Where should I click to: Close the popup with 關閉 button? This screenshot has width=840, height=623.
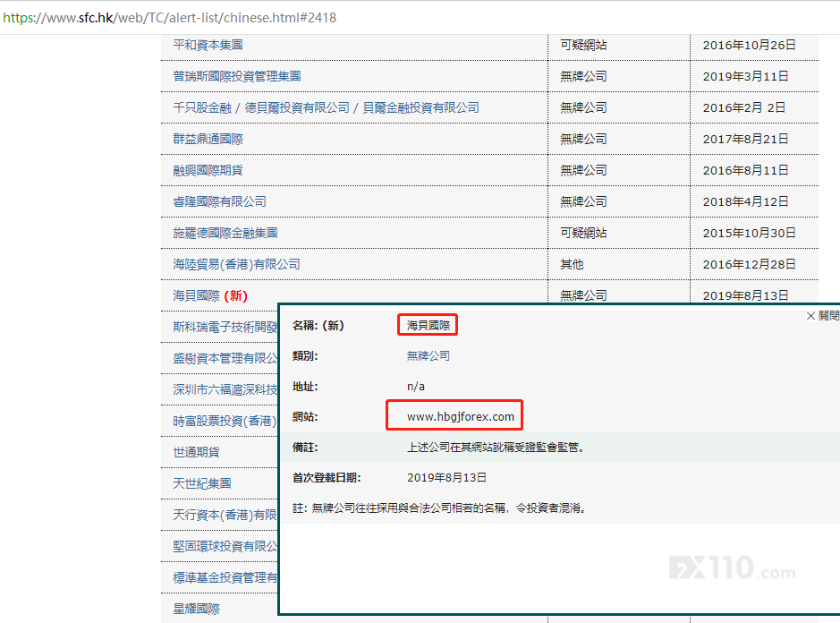(x=822, y=316)
